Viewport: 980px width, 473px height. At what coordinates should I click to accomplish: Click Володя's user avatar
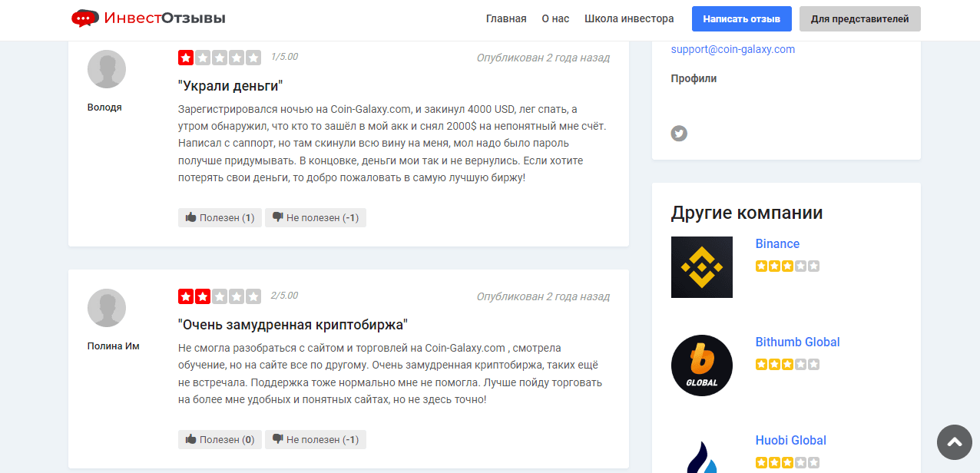point(107,69)
